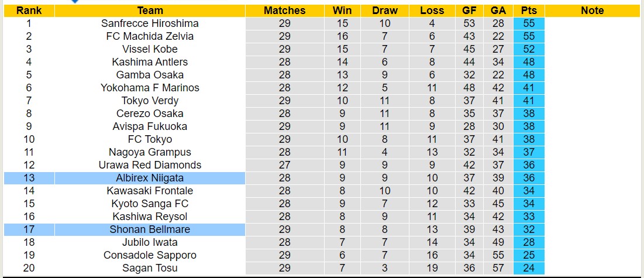The image size is (644, 278).
Task: Click the Matches column header
Action: tap(284, 11)
